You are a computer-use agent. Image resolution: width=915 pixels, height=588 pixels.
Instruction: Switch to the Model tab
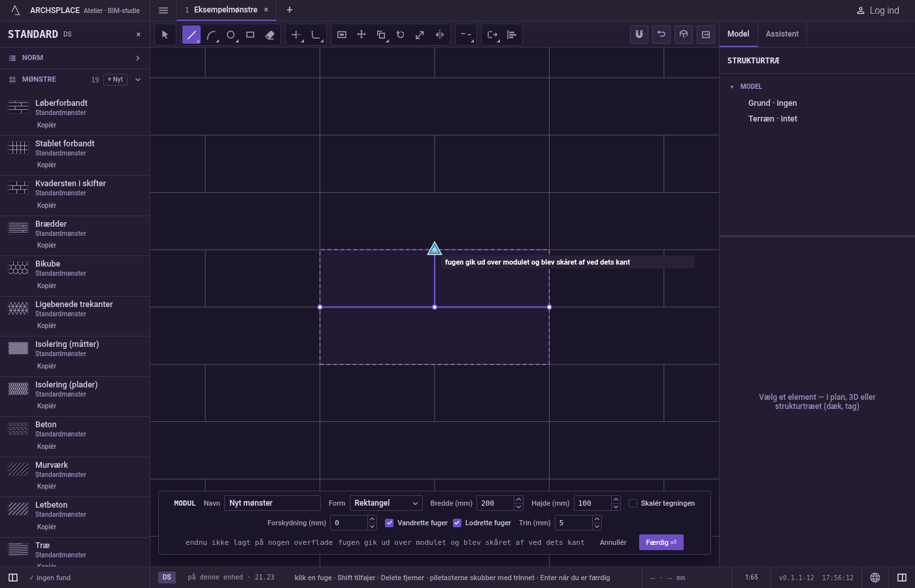739,34
